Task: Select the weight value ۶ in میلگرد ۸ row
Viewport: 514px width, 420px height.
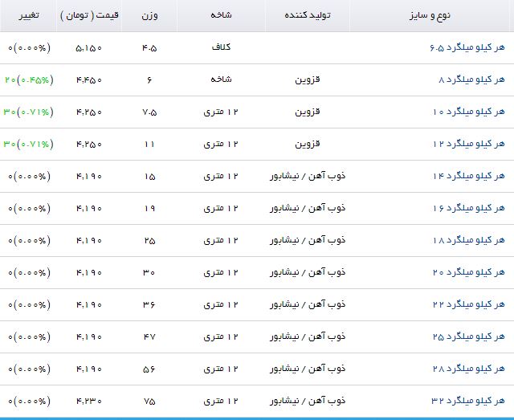Action: pyautogui.click(x=149, y=80)
